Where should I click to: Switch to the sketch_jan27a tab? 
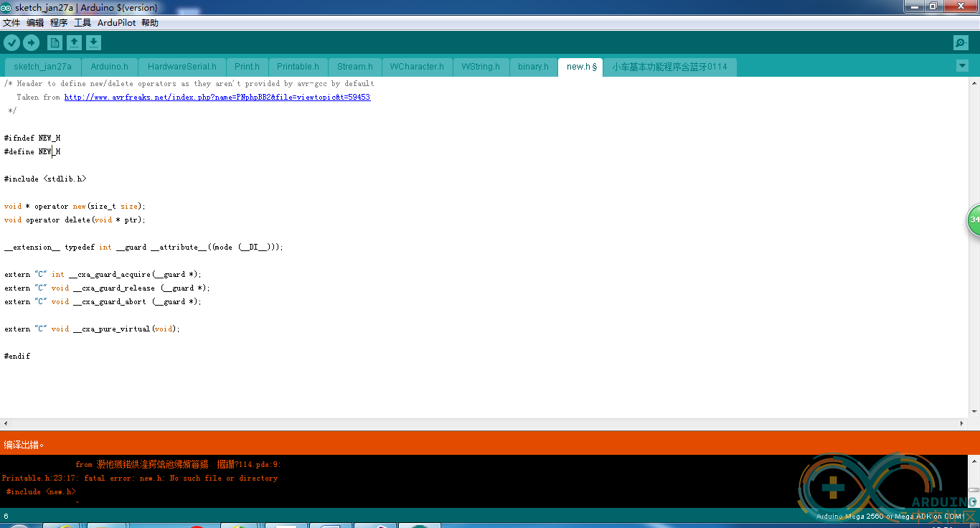[x=42, y=67]
